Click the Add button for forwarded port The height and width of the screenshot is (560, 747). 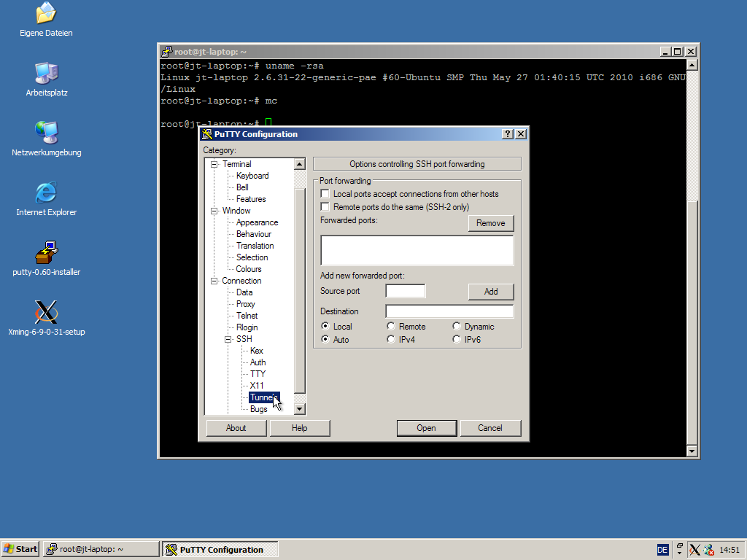(x=491, y=292)
